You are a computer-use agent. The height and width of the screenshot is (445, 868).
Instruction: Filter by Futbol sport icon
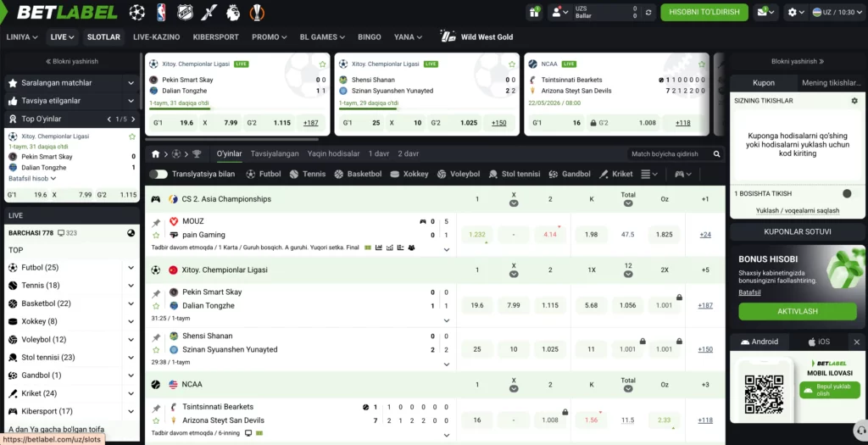coord(251,174)
